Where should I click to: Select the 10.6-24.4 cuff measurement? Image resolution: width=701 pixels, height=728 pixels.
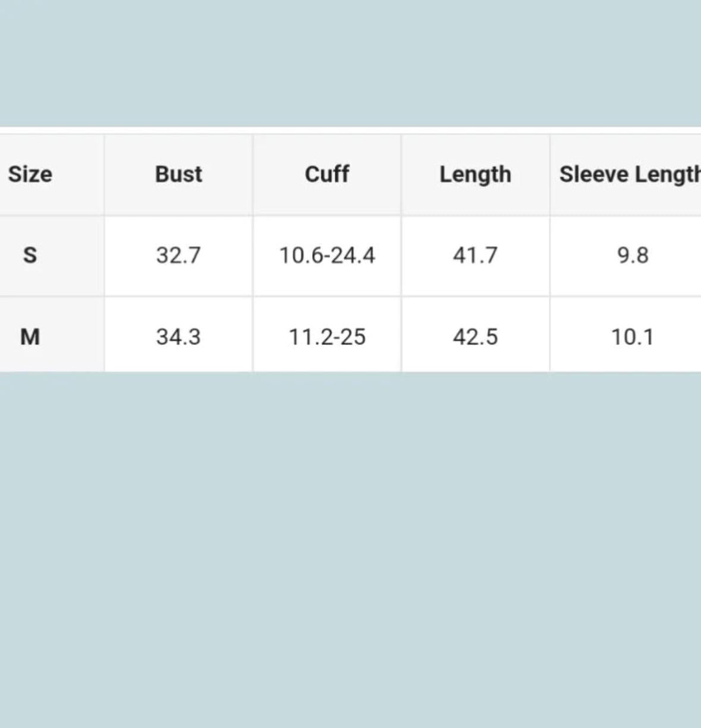coord(327,255)
